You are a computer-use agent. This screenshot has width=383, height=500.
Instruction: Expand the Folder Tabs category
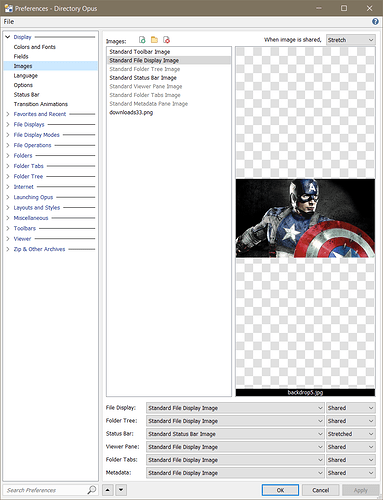pyautogui.click(x=8, y=166)
